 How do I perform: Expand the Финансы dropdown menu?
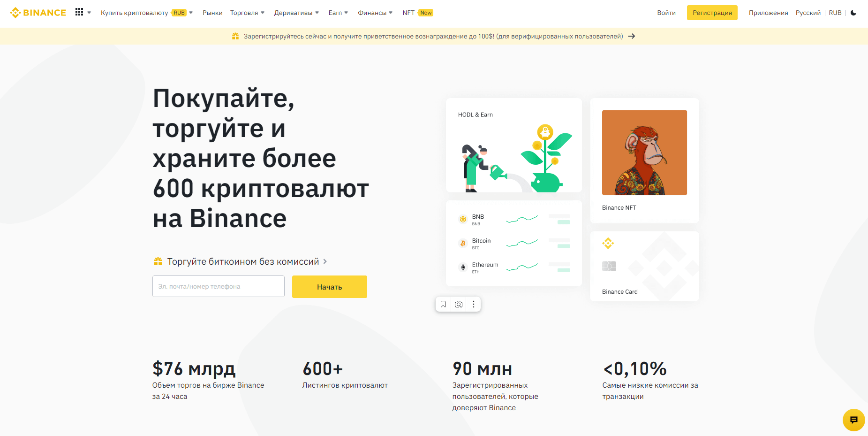click(375, 13)
